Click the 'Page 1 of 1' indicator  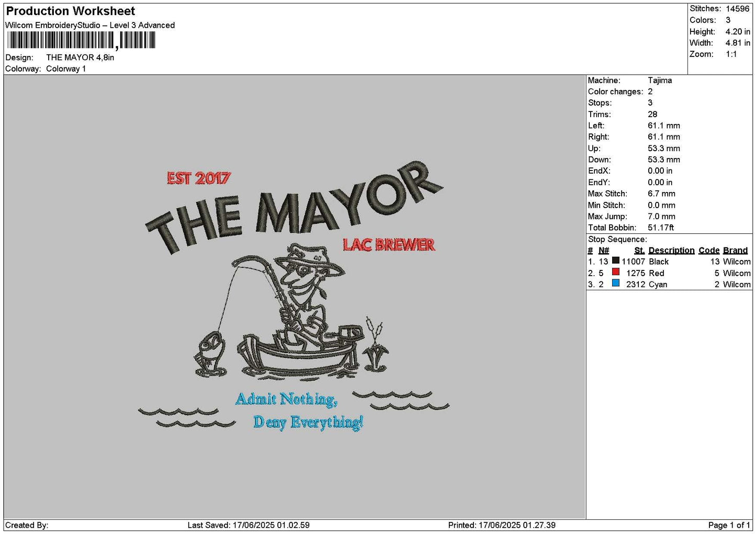pos(729,525)
